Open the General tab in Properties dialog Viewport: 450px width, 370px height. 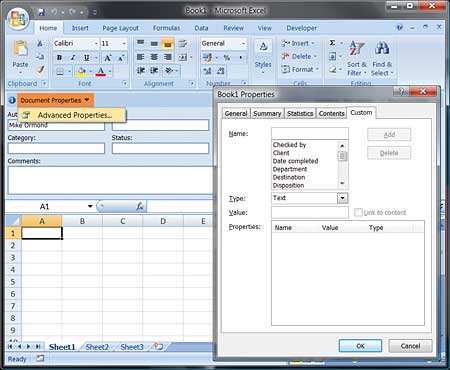236,113
